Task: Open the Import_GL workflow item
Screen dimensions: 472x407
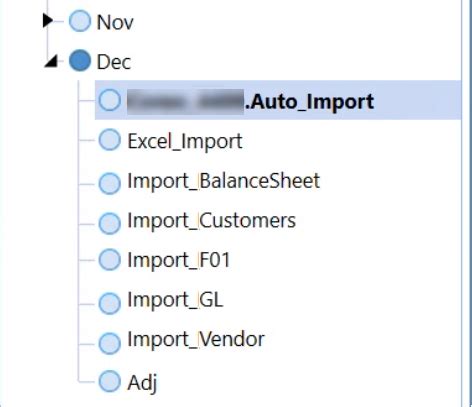Action: [x=175, y=300]
